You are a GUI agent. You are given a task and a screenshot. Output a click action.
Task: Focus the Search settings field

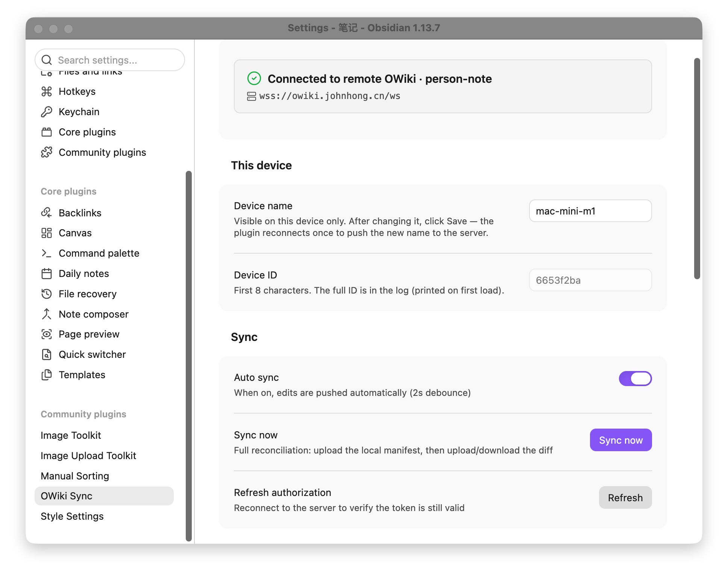110,60
